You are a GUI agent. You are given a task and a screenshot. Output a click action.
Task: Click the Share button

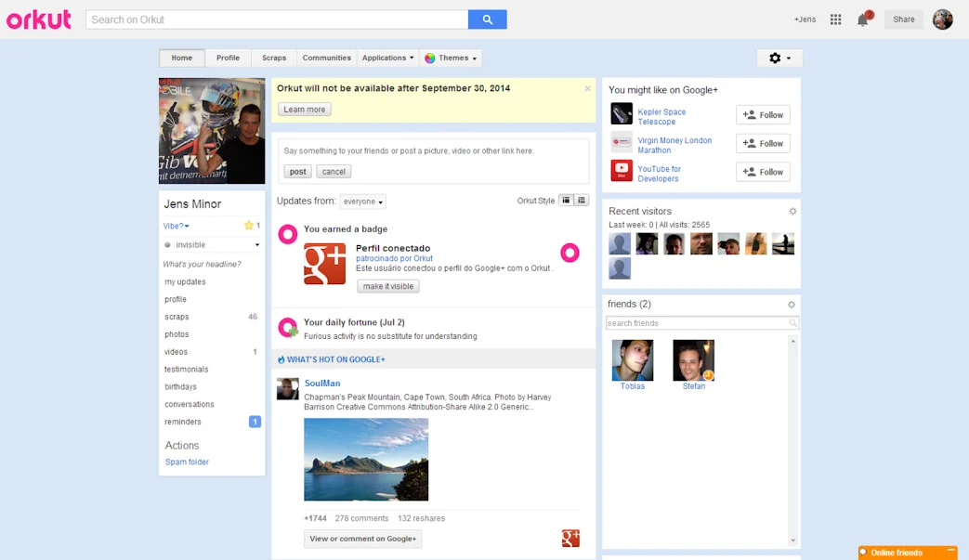click(903, 20)
